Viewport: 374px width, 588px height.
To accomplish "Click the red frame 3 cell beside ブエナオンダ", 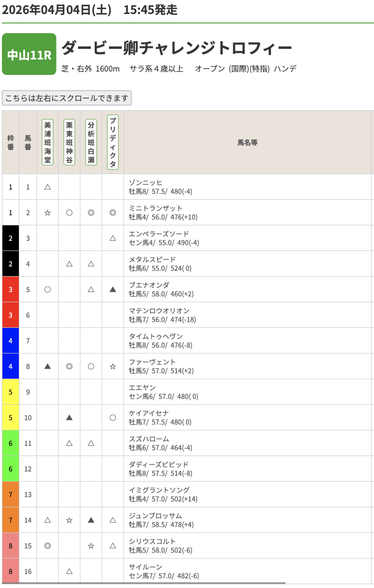I will (11, 289).
